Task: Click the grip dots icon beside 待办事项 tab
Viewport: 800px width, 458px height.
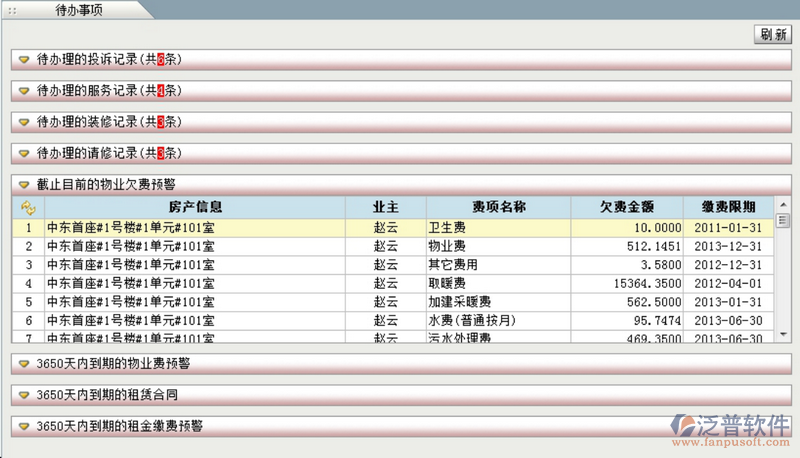Action: tap(12, 11)
